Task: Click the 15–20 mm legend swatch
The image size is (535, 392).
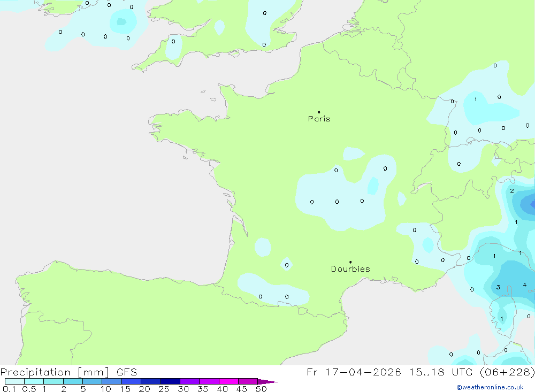Action: (x=132, y=381)
